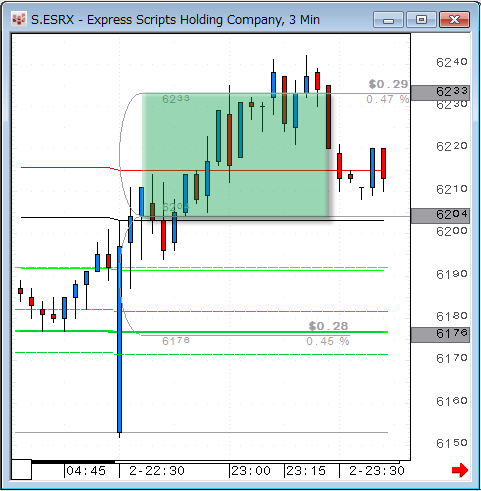The height and width of the screenshot is (491, 481).
Task: Click the 23:15 time axis label
Action: tap(306, 471)
